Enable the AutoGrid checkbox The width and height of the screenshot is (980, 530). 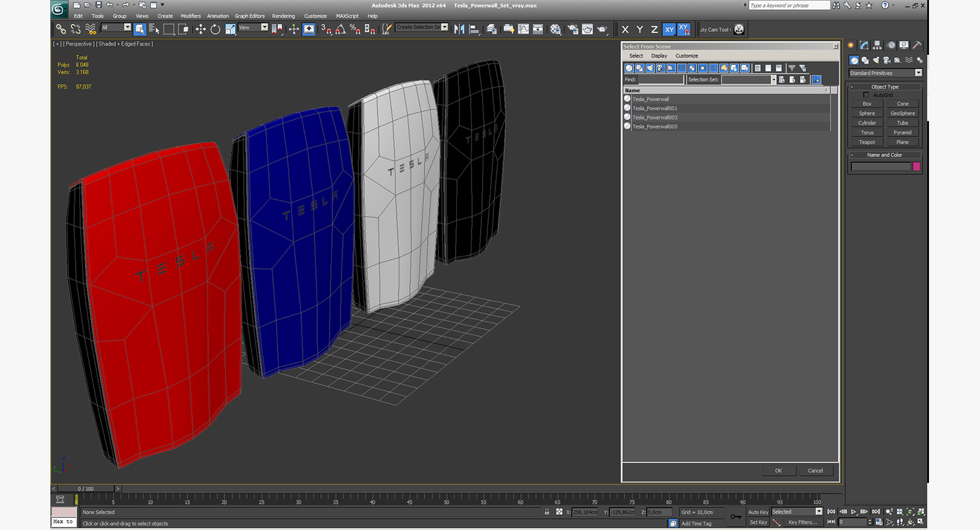pyautogui.click(x=866, y=95)
